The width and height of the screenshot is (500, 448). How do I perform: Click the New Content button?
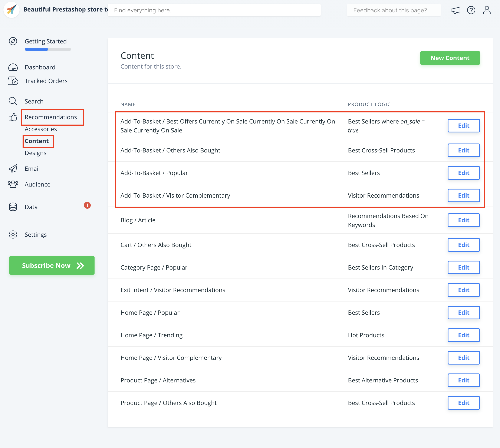(x=450, y=58)
